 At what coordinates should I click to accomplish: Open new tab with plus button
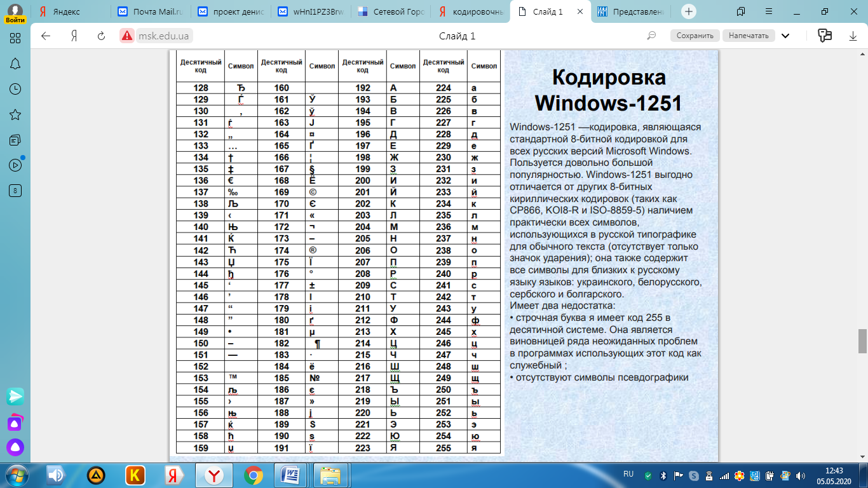click(x=689, y=11)
